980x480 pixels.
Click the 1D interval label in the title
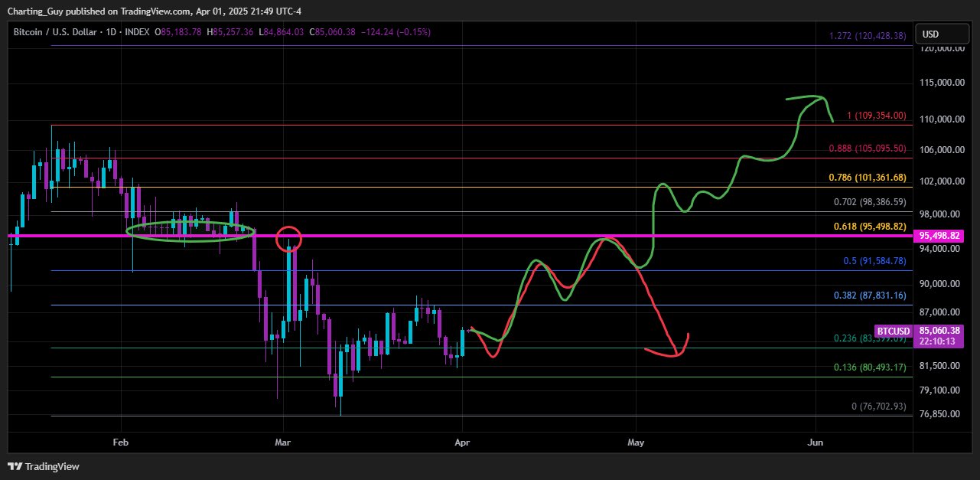click(x=112, y=32)
